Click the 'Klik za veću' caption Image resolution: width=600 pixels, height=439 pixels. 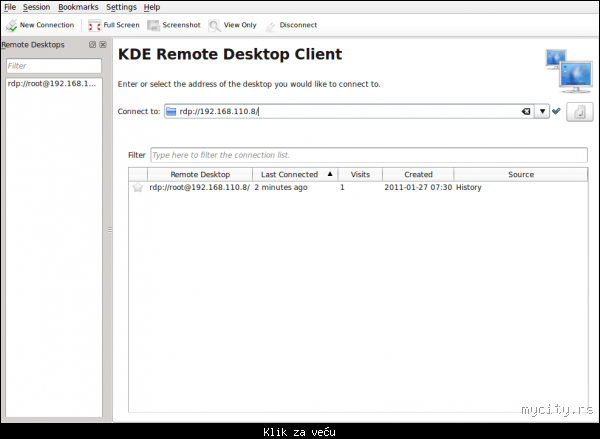pyautogui.click(x=299, y=432)
